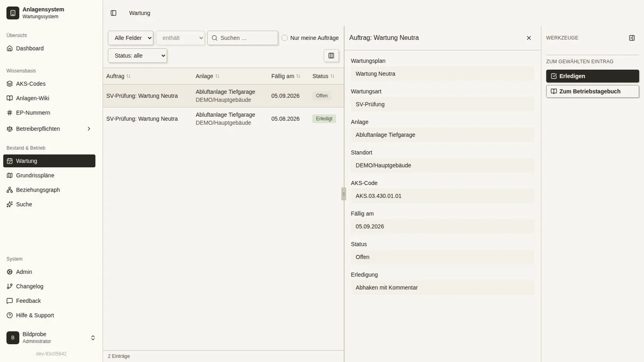View the Changelog
This screenshot has height=362, width=644.
pos(49,286)
